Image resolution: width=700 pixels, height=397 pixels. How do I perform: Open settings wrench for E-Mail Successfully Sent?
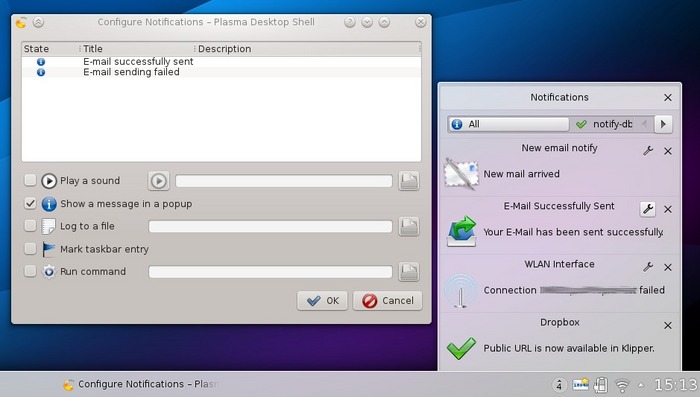click(x=648, y=209)
